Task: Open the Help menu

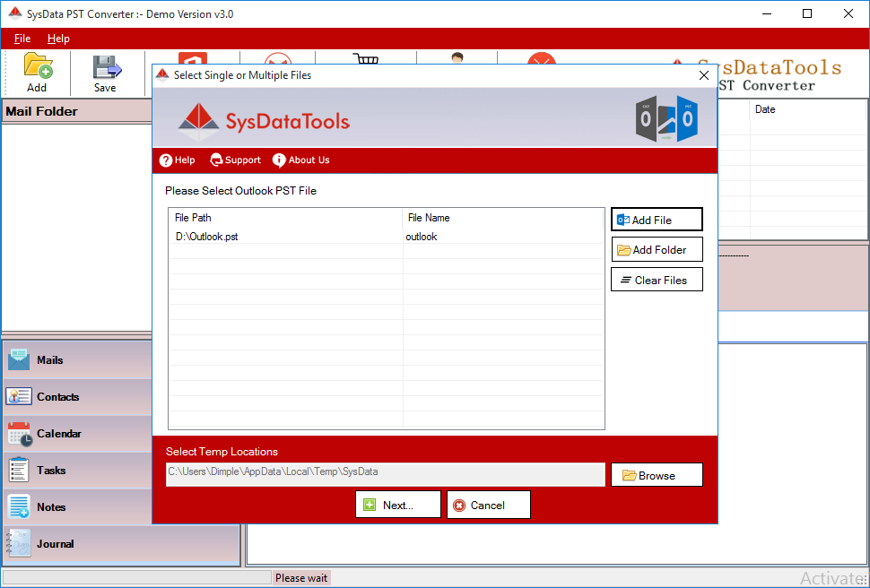Action: [58, 39]
